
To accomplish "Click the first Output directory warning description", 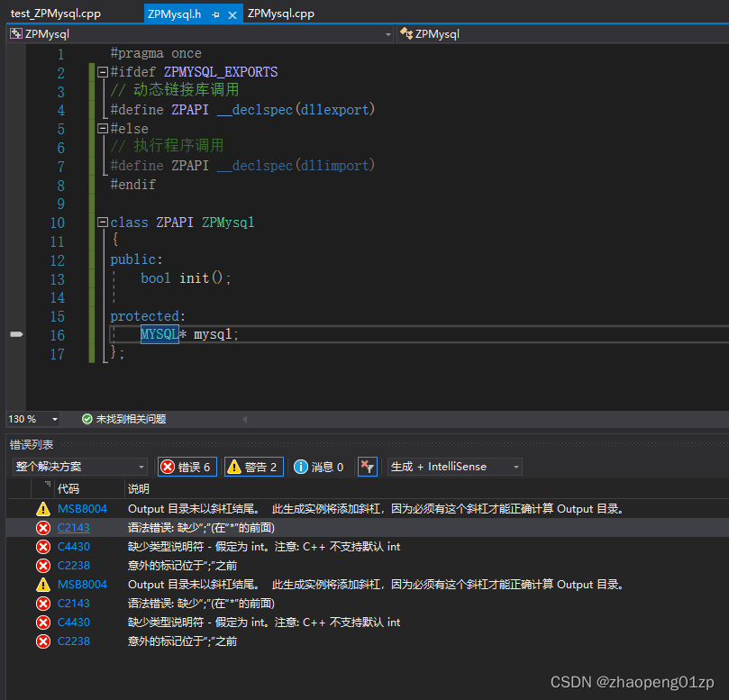I will 376,509.
